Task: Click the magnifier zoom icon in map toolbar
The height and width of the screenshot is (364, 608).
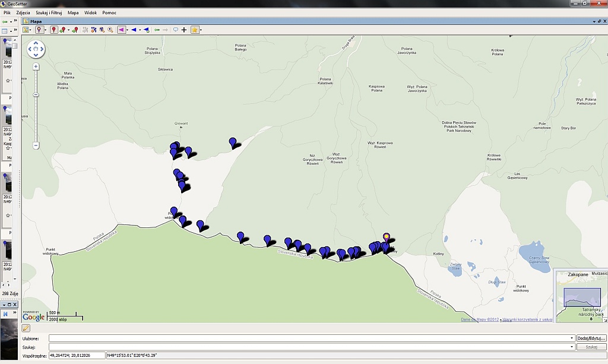Action: pyautogui.click(x=110, y=30)
